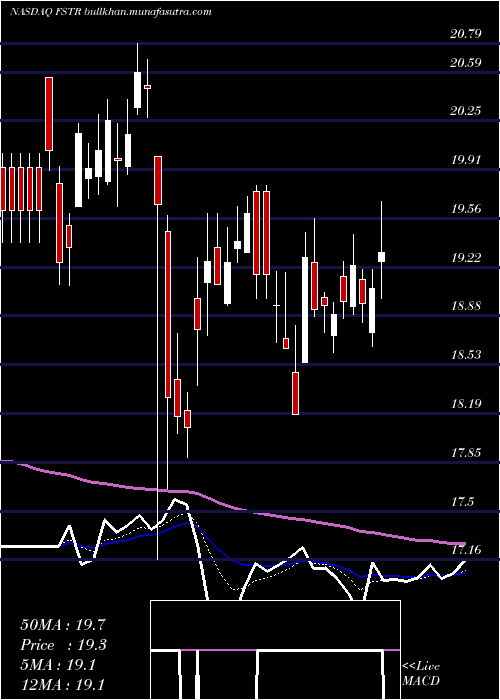Click the Price : 19.3 readout
Viewport: 500px width, 700px height.
pyautogui.click(x=64, y=645)
